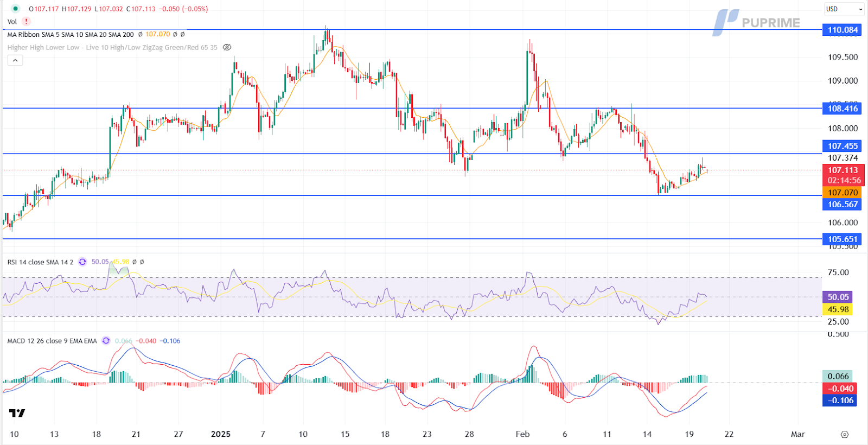Click the blue MACD signal label -0.106
The width and height of the screenshot is (868, 445).
pyautogui.click(x=840, y=400)
